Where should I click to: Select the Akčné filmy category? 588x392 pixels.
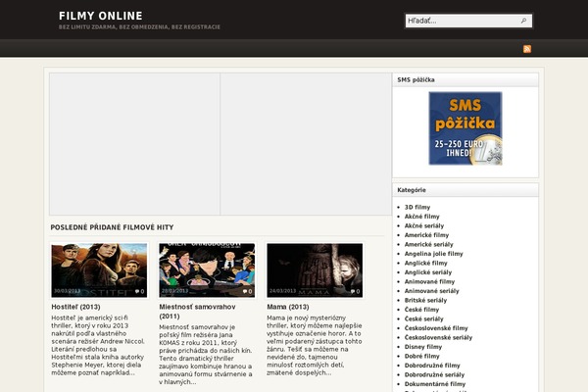(x=421, y=217)
